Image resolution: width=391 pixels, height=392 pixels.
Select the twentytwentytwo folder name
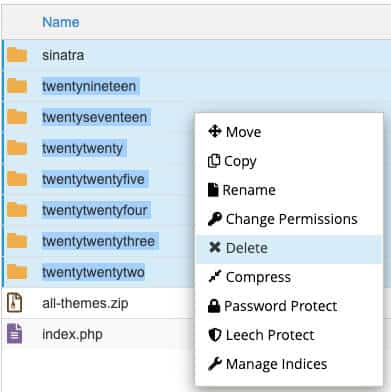coord(93,272)
